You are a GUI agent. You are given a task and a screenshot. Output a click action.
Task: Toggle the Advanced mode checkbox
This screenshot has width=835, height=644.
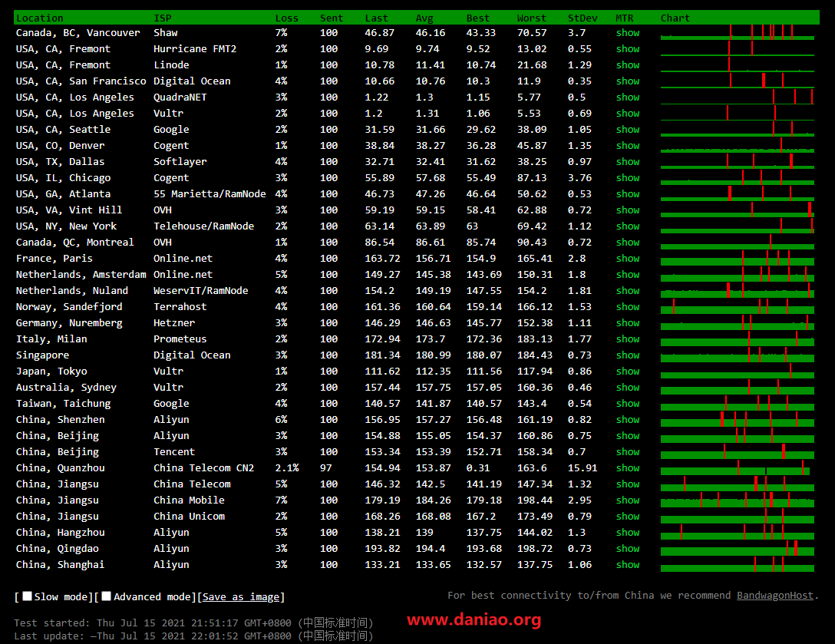(107, 596)
